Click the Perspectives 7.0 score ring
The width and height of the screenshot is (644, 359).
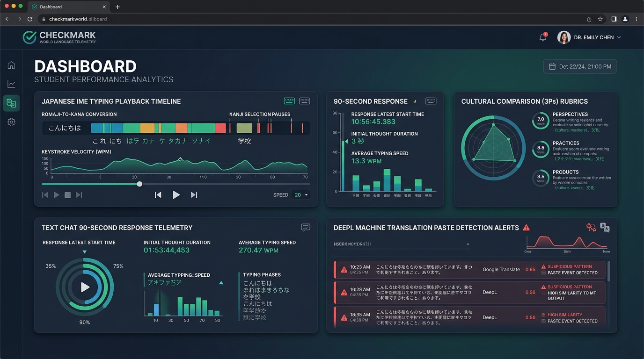click(x=541, y=121)
